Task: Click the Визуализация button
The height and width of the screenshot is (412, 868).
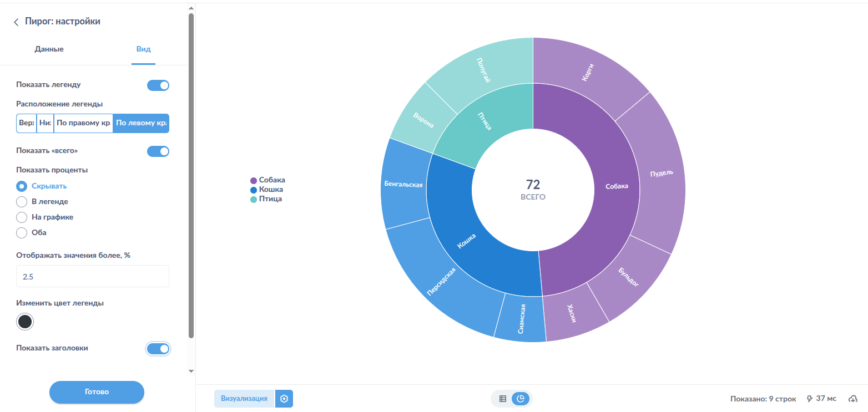Action: click(244, 399)
